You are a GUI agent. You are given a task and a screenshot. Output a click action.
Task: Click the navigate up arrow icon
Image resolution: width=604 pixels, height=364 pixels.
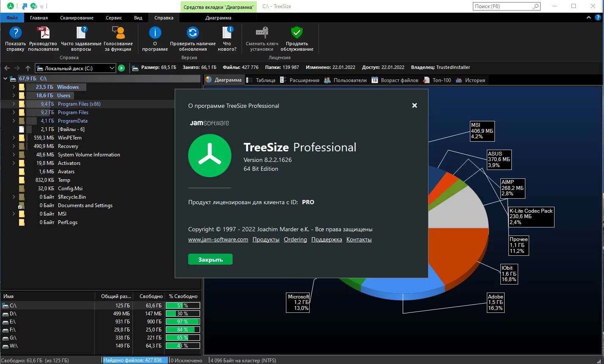(28, 68)
